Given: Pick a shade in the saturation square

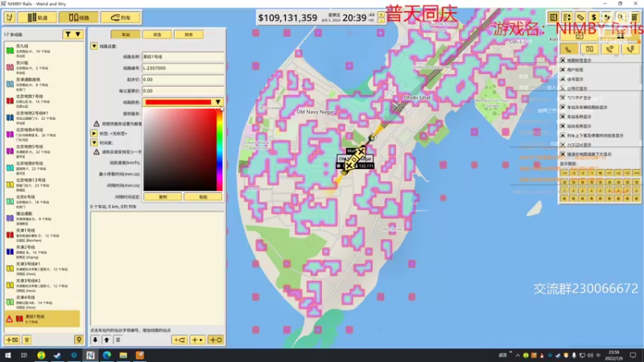Looking at the screenshot, I should 180,150.
